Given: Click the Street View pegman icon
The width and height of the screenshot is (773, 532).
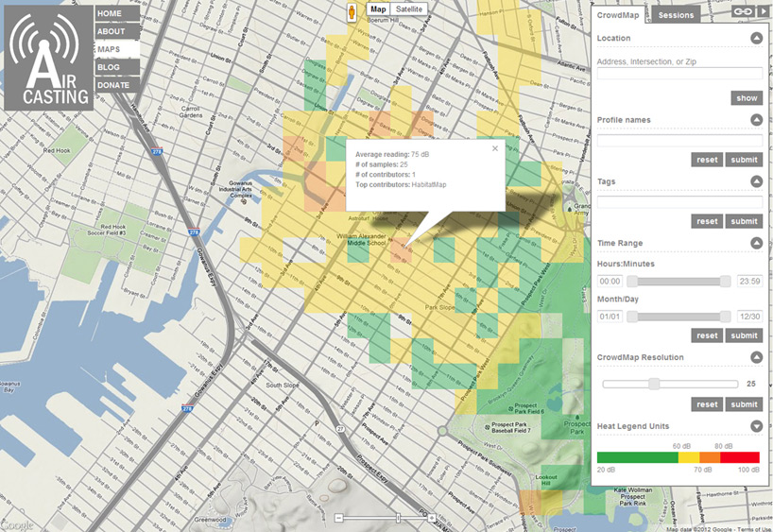Looking at the screenshot, I should click(x=352, y=11).
